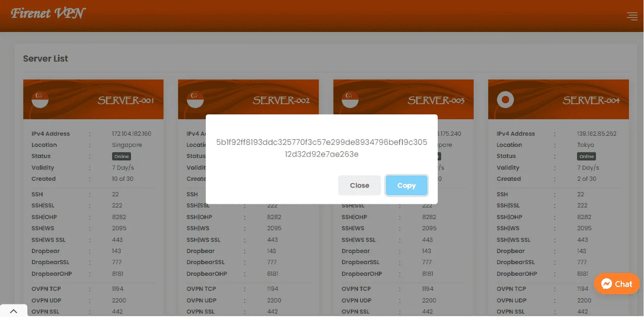
Task: Open the Messenger Chat widget
Action: pyautogui.click(x=616, y=284)
